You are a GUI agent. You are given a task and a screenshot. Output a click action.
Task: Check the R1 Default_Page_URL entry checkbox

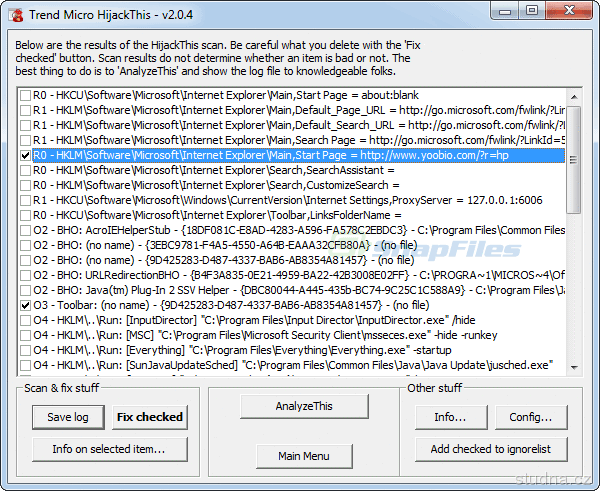tap(25, 110)
